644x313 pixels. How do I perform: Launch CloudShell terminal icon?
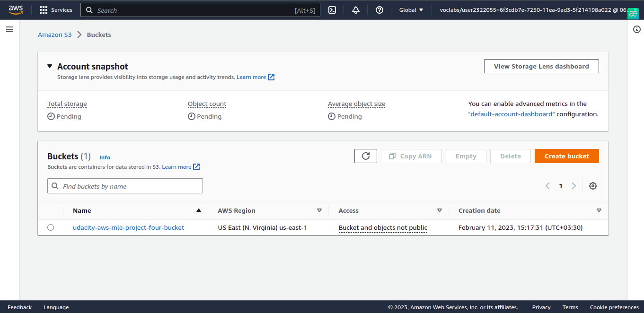click(332, 10)
